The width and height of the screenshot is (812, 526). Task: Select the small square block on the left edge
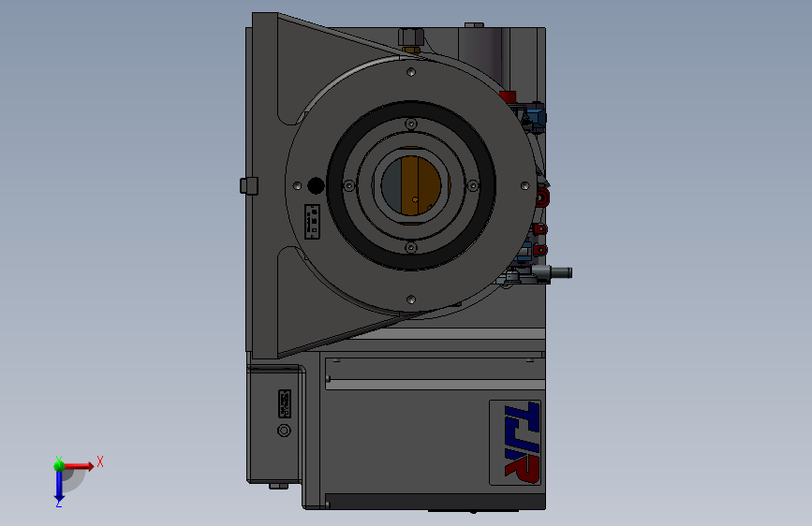pyautogui.click(x=249, y=185)
